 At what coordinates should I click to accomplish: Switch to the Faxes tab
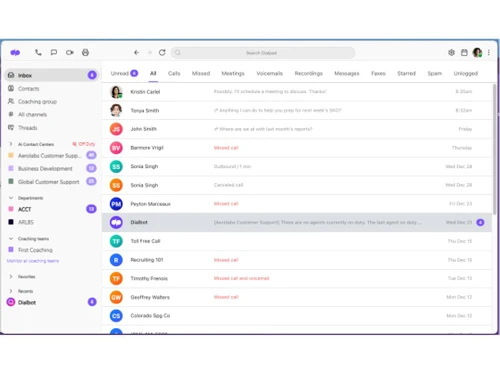click(x=378, y=73)
